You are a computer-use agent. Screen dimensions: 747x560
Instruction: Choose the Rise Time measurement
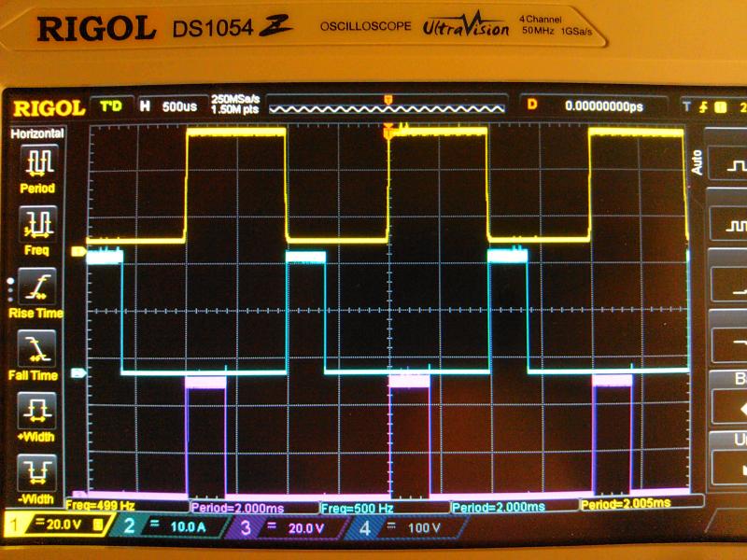[x=37, y=287]
